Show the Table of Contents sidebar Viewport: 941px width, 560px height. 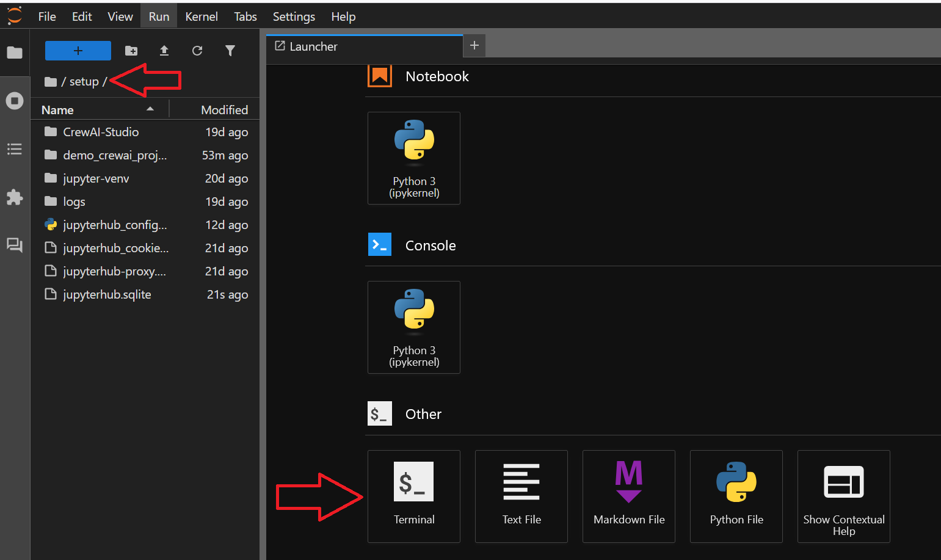[15, 149]
